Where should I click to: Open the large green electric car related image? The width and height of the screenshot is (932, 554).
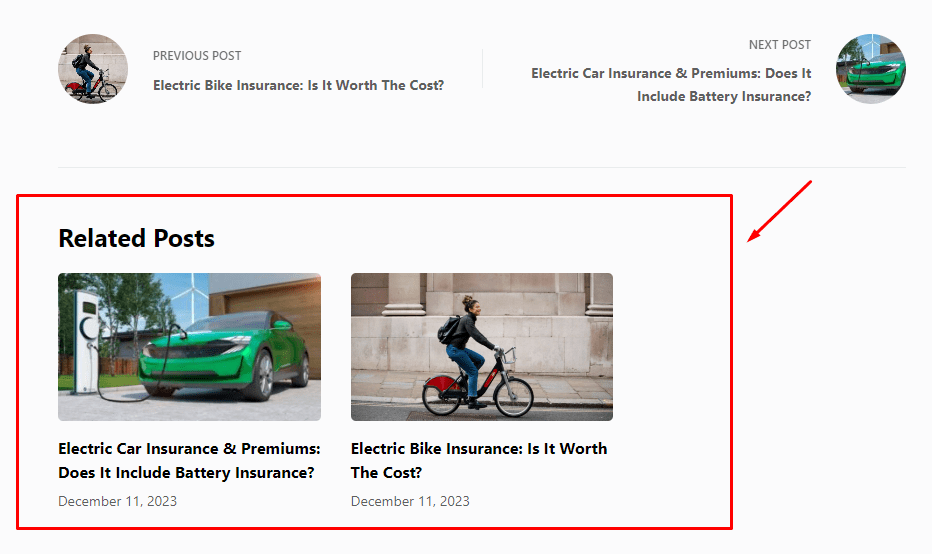[x=189, y=347]
